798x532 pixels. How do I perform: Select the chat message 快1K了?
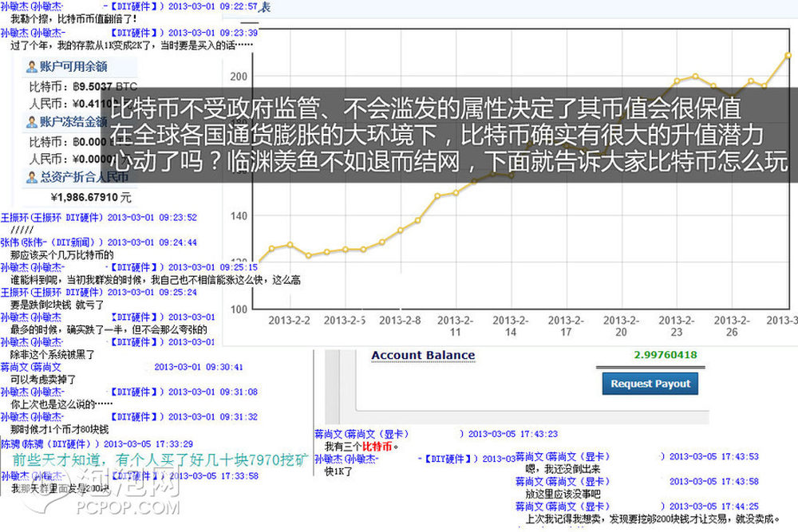pos(338,471)
